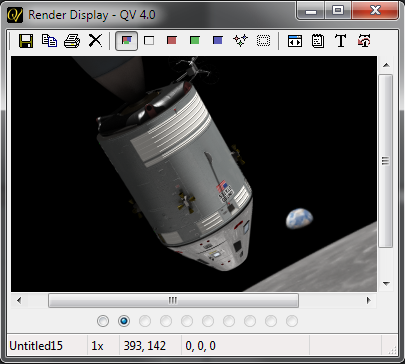Display only the green channel
This screenshot has height=364, width=405.
click(x=195, y=41)
